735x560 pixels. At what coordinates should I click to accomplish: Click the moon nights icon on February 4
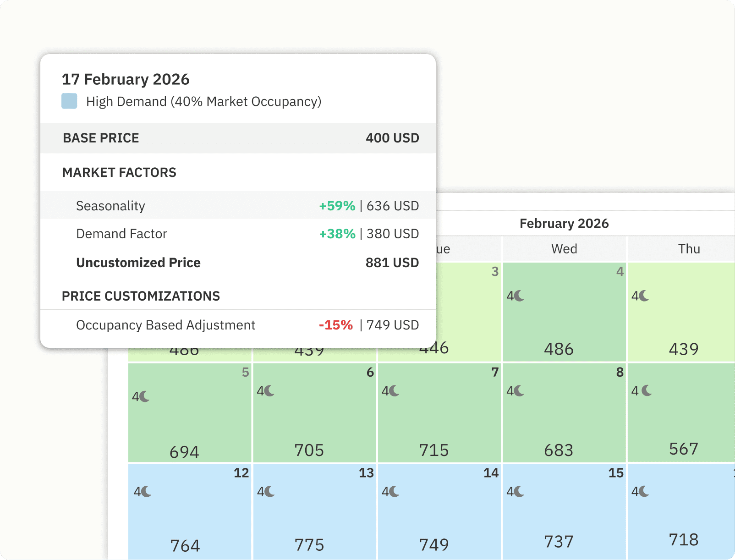coord(515,296)
